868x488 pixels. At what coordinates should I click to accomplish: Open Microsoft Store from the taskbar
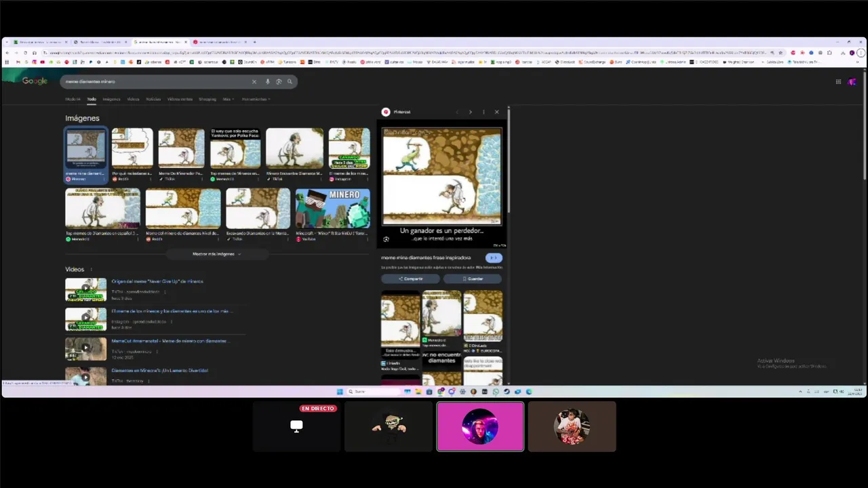tap(429, 391)
